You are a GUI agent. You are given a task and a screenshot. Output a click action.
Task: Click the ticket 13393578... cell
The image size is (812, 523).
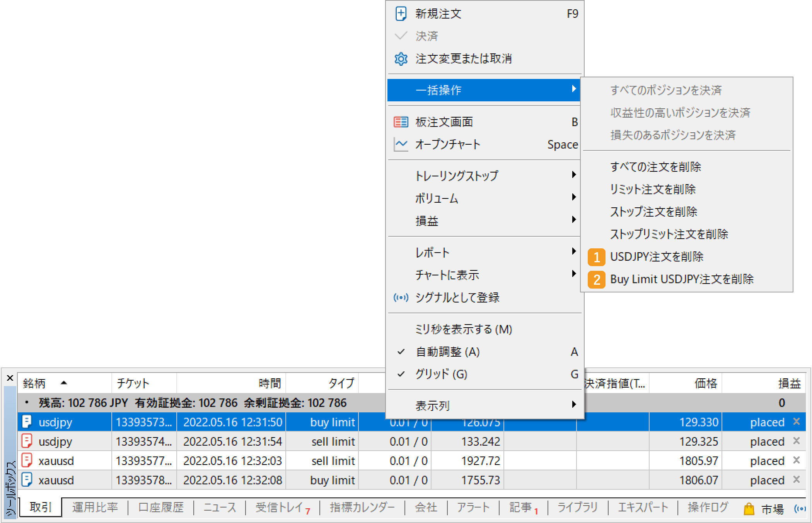point(144,480)
